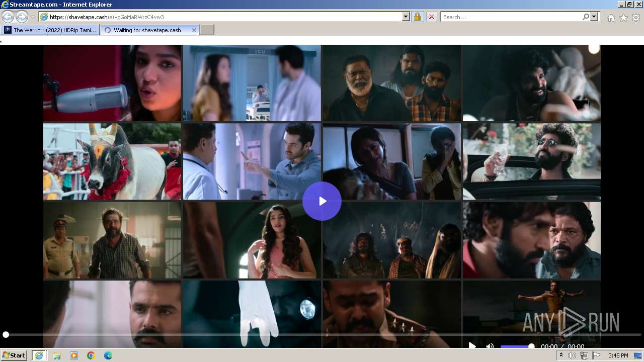
Task: Switch to The Warriorr (2022) HDRip tab
Action: 50,30
